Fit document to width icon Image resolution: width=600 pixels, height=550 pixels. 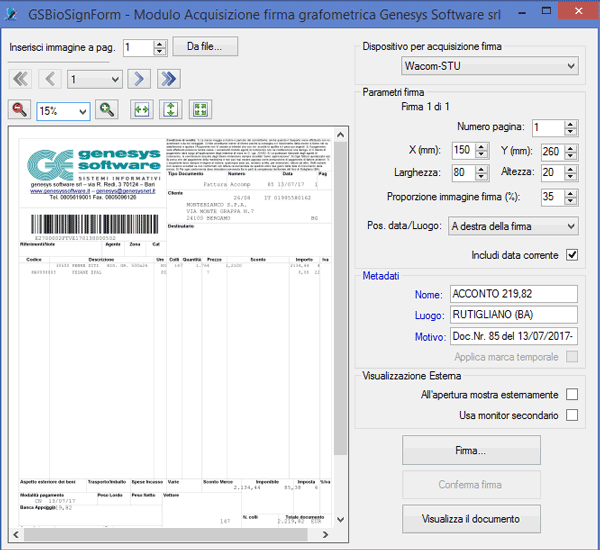click(140, 110)
